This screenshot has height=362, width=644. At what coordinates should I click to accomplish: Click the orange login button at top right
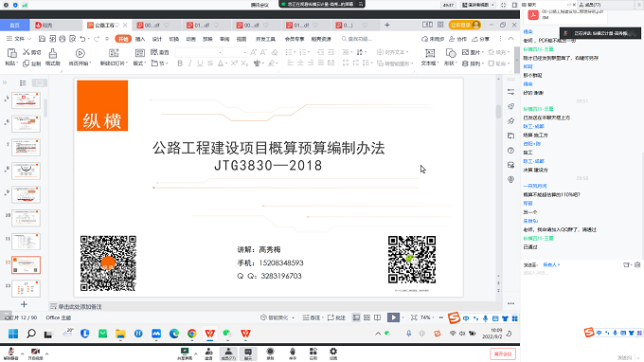pyautogui.click(x=464, y=25)
